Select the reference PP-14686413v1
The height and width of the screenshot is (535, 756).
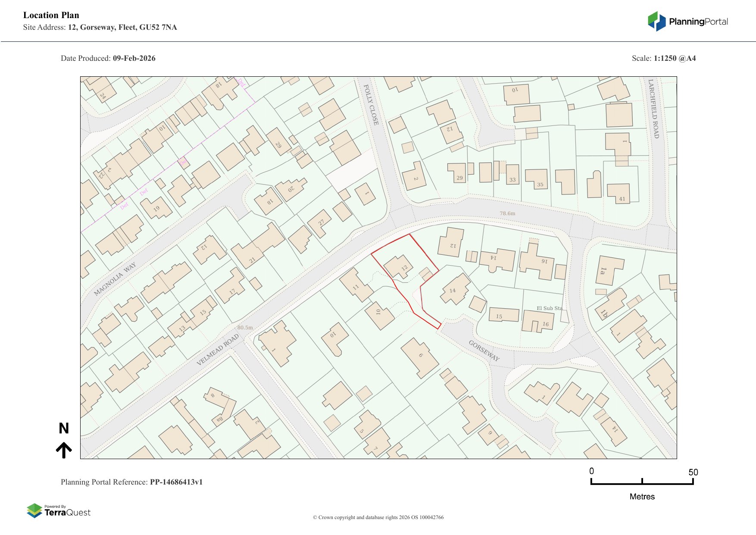[176, 482]
